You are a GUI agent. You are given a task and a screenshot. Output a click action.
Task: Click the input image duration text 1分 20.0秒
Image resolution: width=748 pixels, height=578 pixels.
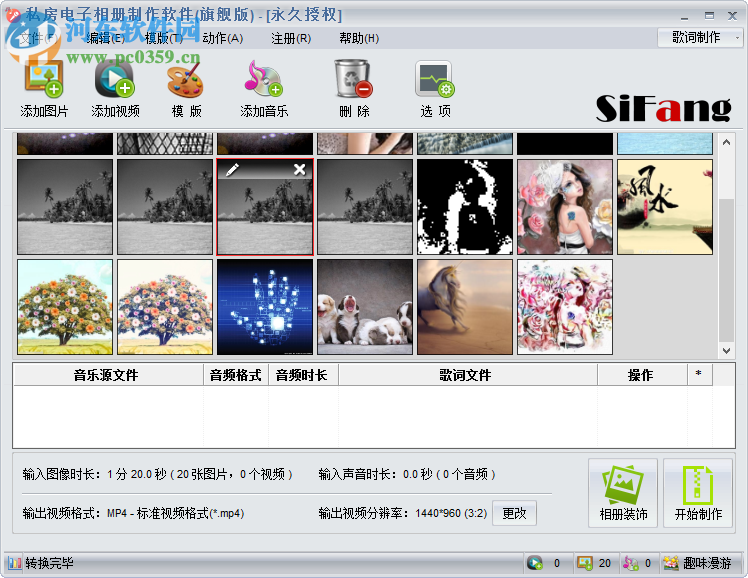pos(136,475)
